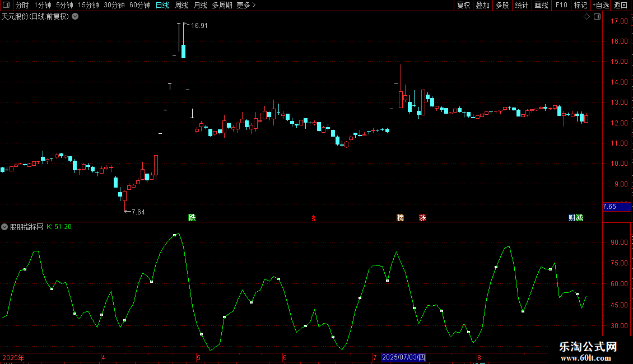Click the 涨 event marker
This screenshot has height=364, width=633.
[x=422, y=217]
